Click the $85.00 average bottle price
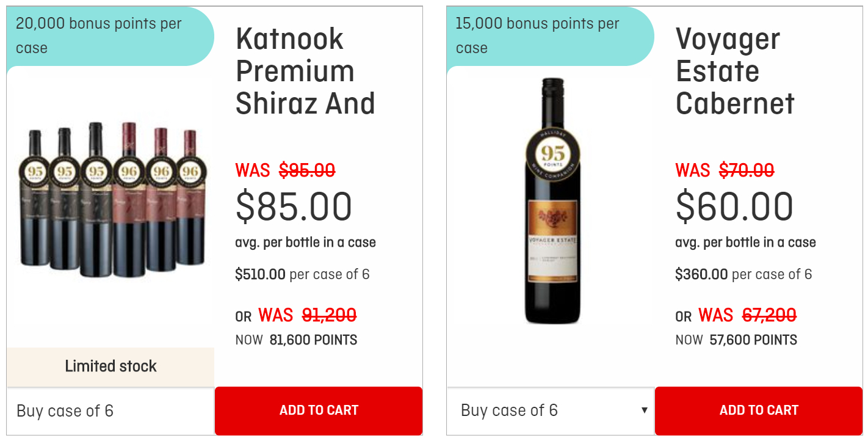The image size is (868, 441). [x=294, y=206]
